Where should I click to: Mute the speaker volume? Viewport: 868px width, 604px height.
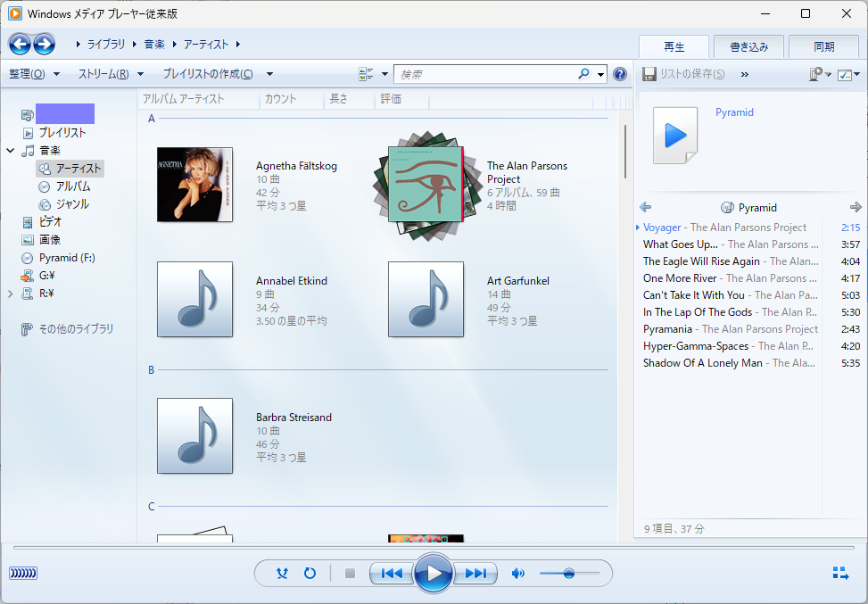(517, 573)
